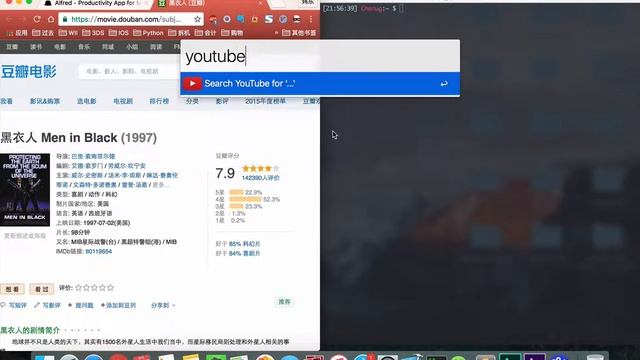The width and height of the screenshot is (640, 360).
Task: Go back in Chrome browser history
Action: 9,19
